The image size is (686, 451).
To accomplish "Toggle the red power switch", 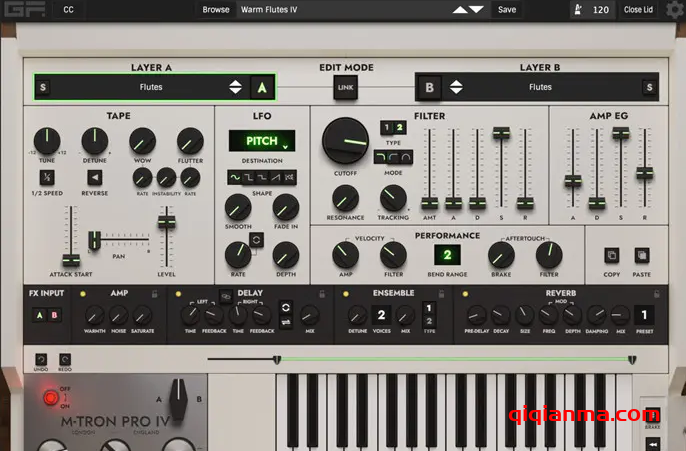I will pyautogui.click(x=49, y=398).
